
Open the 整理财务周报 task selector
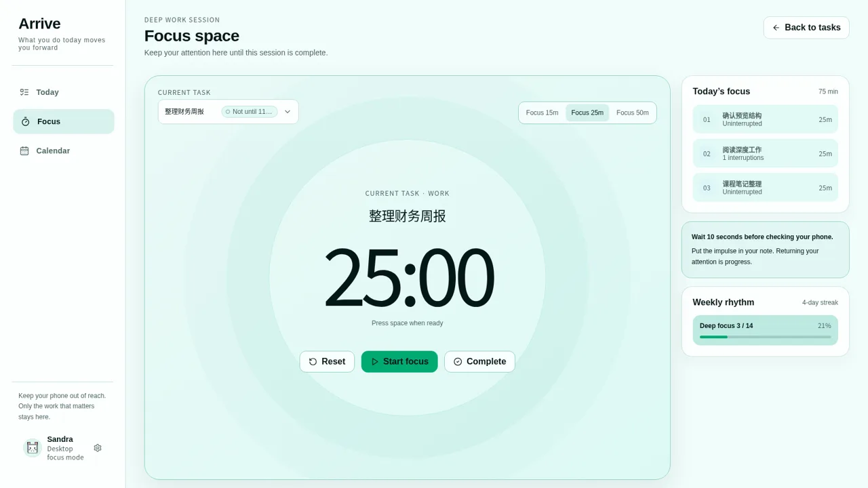click(x=229, y=112)
